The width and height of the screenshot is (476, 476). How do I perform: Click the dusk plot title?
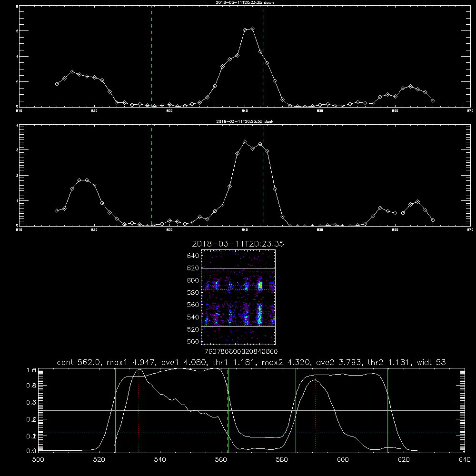tap(245, 121)
